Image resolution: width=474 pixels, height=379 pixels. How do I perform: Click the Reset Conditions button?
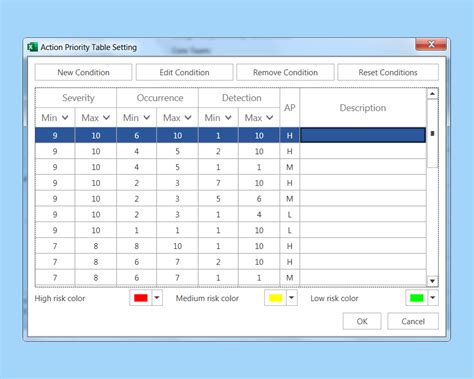click(388, 72)
